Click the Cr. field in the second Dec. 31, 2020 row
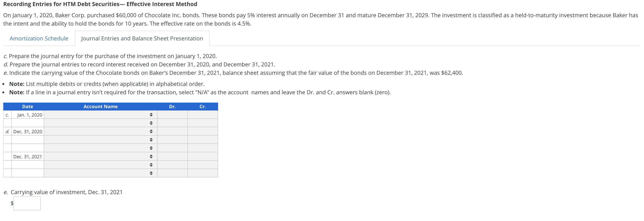Image resolution: width=644 pixels, height=221 pixels. [202, 140]
